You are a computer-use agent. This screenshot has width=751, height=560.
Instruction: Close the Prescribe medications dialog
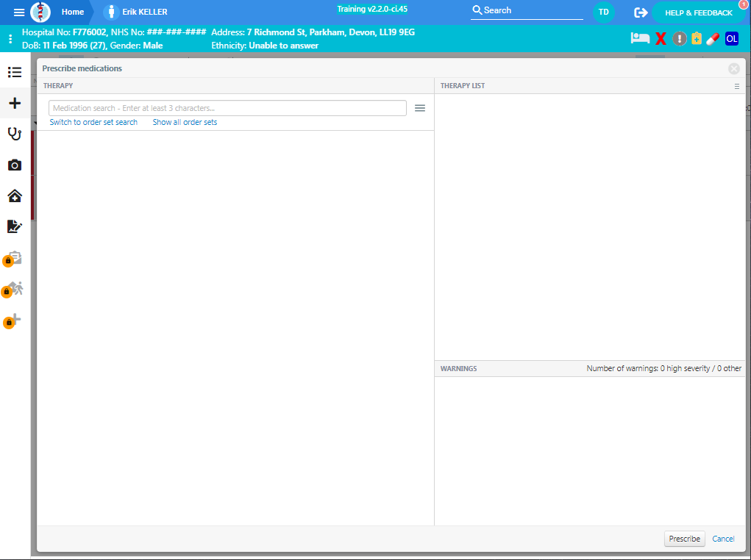coord(734,69)
